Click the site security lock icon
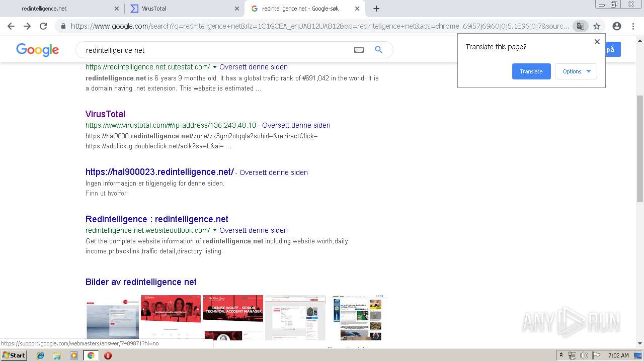Screen dimensions: 644x362 pos(63,26)
